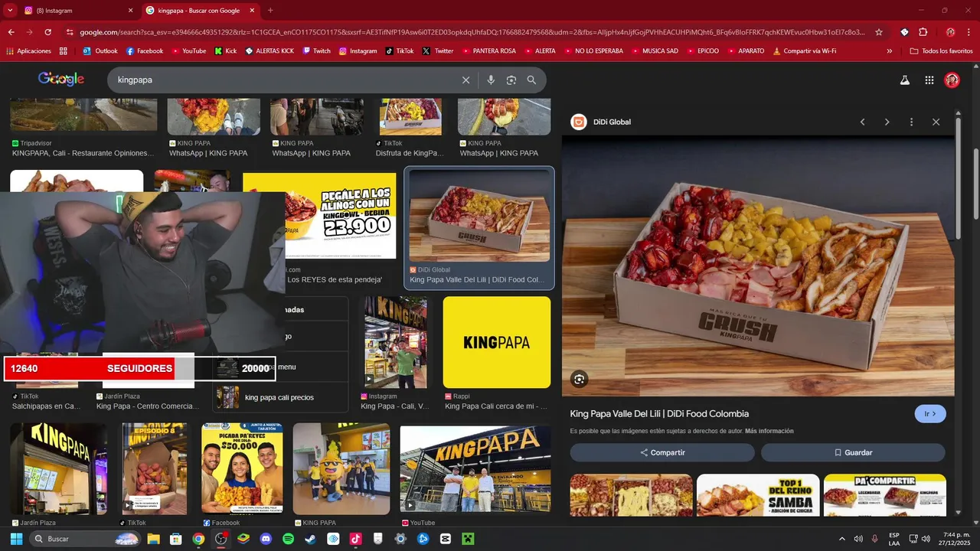
Task: Search inside the image with the Lens icon
Action: [580, 379]
